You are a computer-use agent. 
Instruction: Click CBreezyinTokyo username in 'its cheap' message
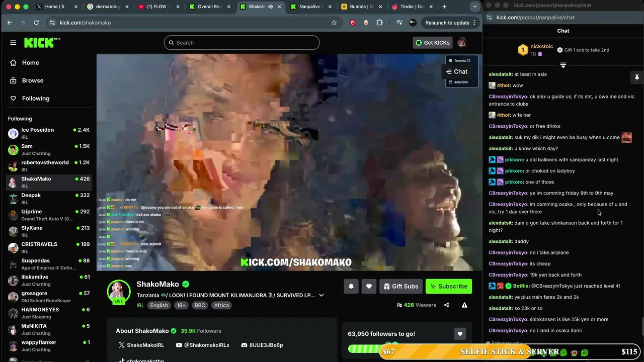pos(508,263)
